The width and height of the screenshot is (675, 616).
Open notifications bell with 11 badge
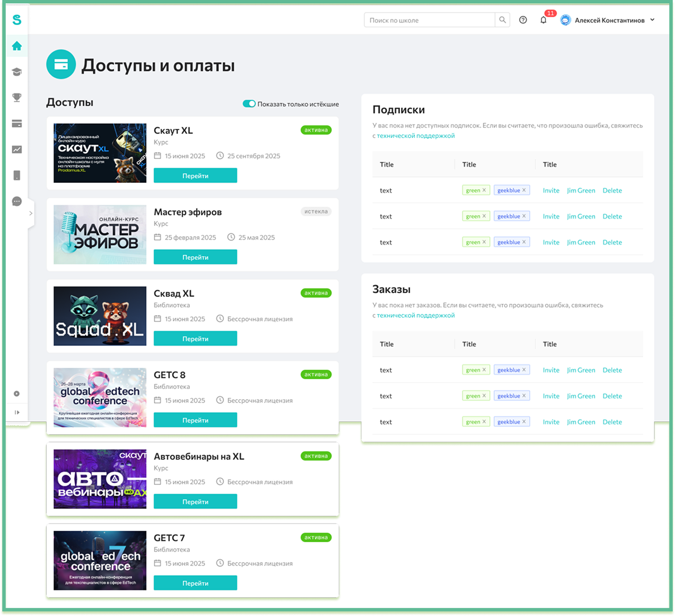click(x=543, y=20)
